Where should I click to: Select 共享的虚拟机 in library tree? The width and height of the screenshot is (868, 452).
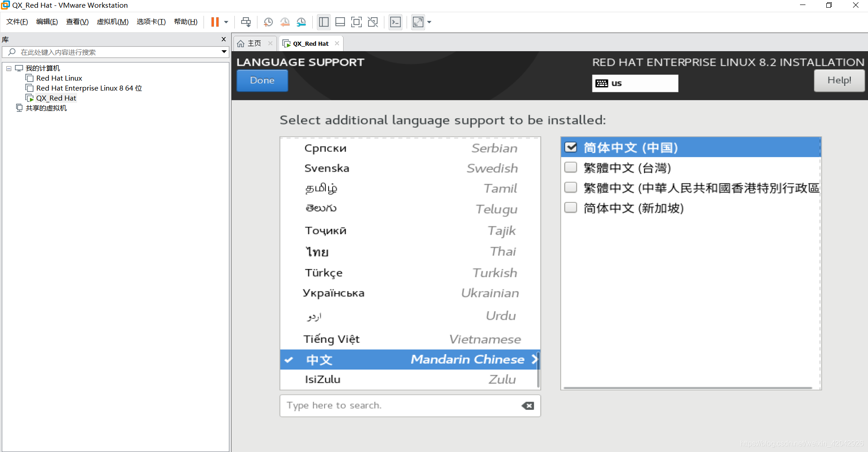pyautogui.click(x=46, y=108)
